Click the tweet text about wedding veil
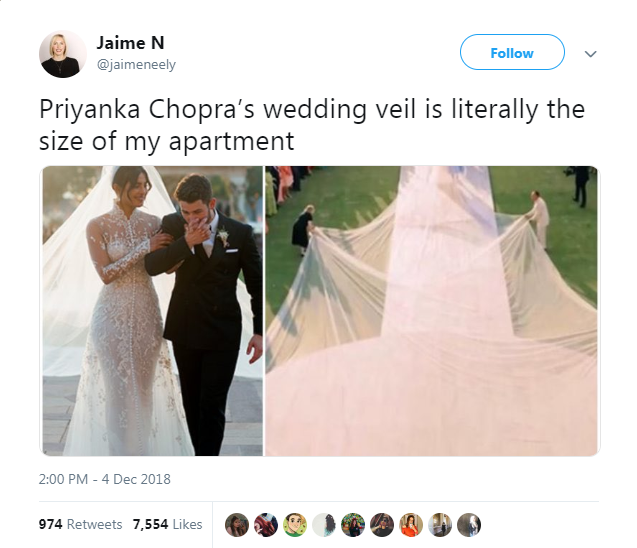This screenshot has width=637, height=548. click(x=312, y=125)
